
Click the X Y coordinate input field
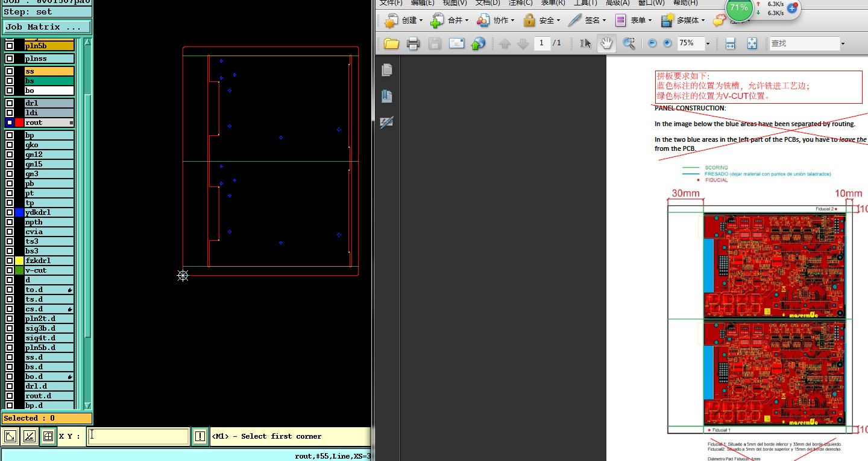(139, 436)
